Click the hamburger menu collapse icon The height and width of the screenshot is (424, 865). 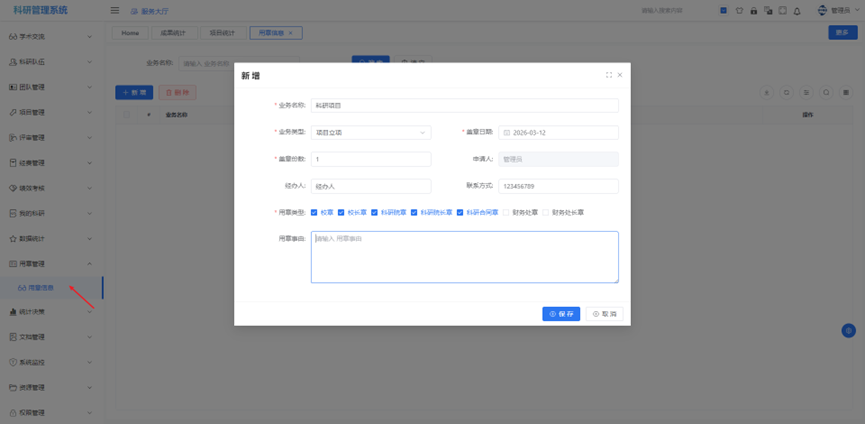(x=114, y=11)
